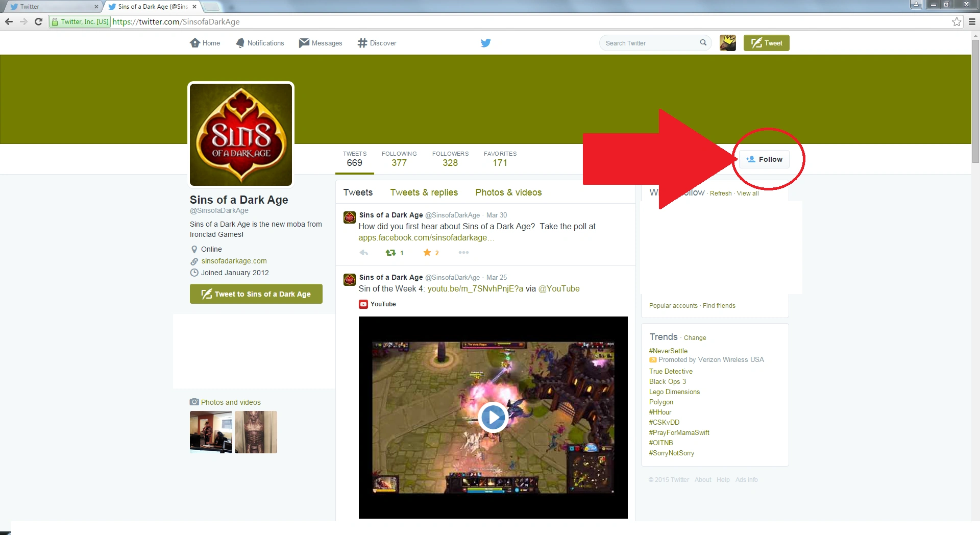Open the #HHour trend
Viewport: 980px width, 535px height.
pyautogui.click(x=660, y=412)
